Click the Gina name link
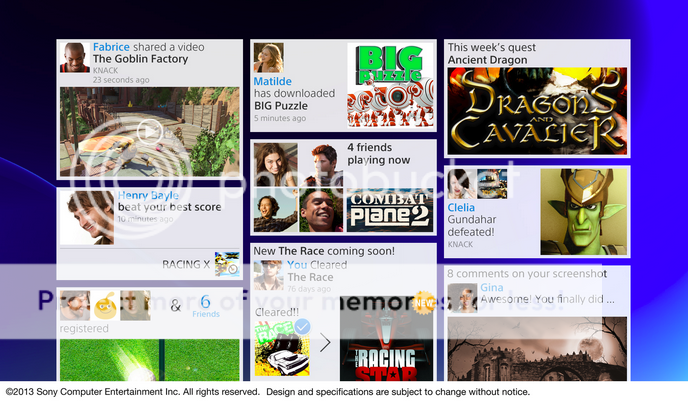 491,287
